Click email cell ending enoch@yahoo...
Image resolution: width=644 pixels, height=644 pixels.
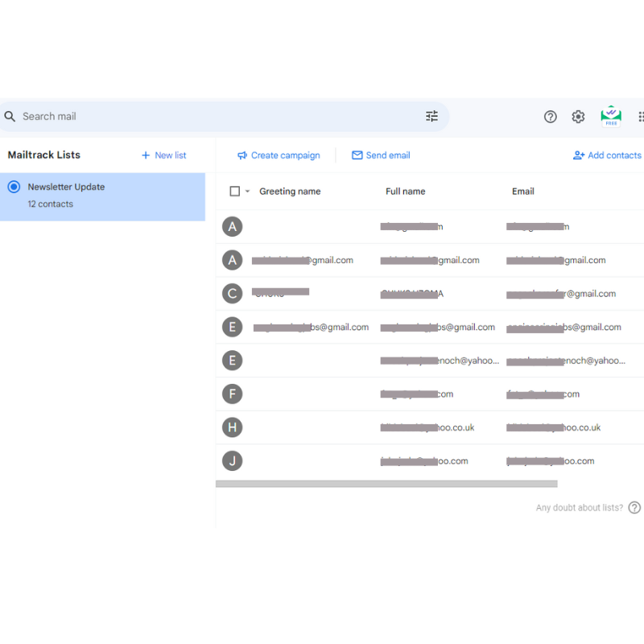566,361
